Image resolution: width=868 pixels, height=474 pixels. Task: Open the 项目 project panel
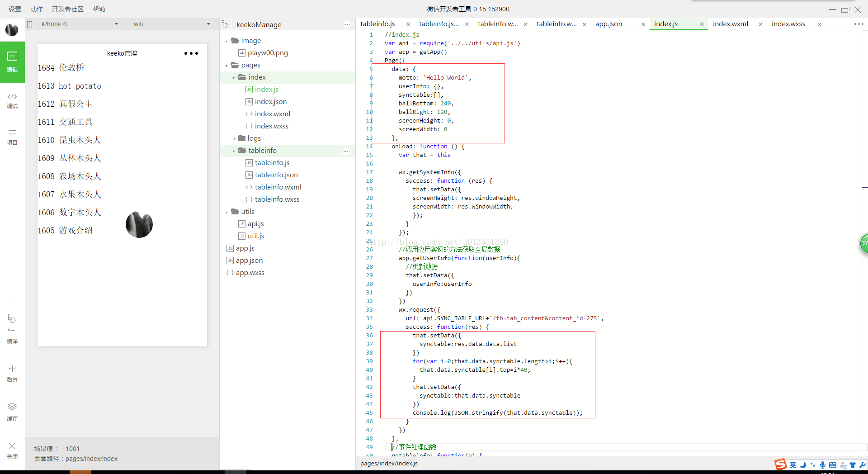pyautogui.click(x=12, y=137)
